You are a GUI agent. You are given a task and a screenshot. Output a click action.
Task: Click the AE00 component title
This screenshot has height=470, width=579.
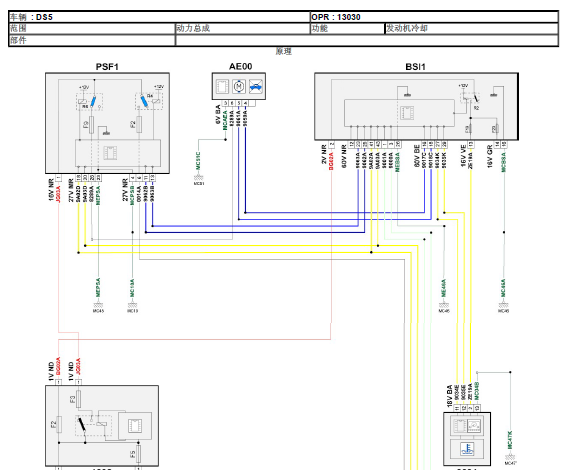point(240,66)
